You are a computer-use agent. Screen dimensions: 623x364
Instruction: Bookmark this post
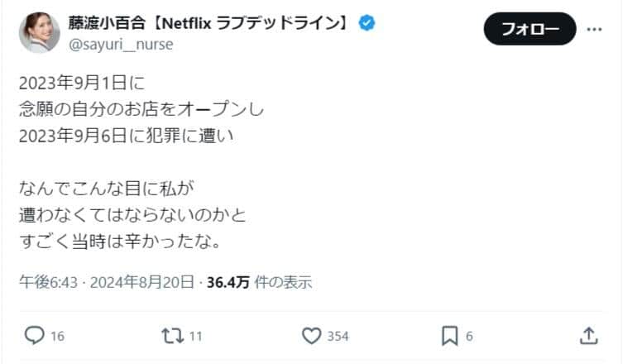(449, 336)
